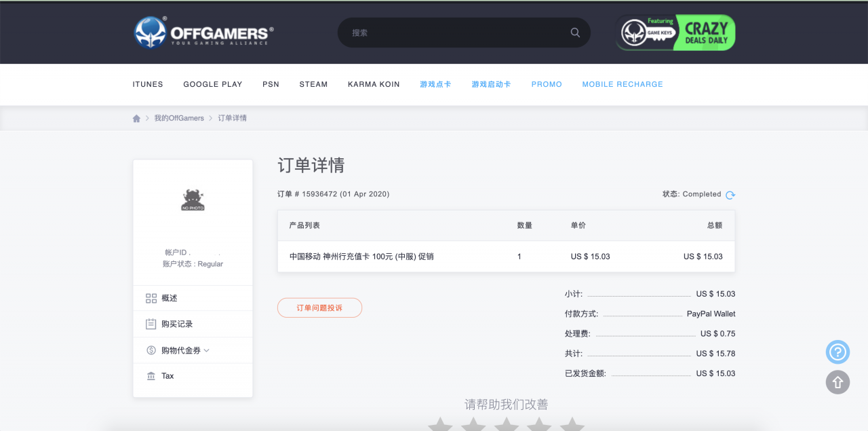Open the ITUNES menu

[x=148, y=84]
